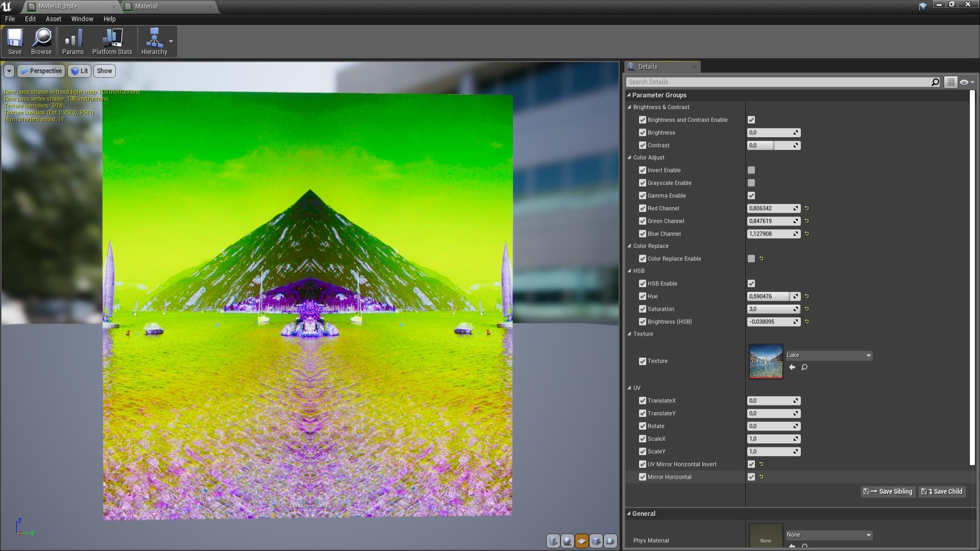Open the Window menu
980x551 pixels.
pyautogui.click(x=82, y=19)
